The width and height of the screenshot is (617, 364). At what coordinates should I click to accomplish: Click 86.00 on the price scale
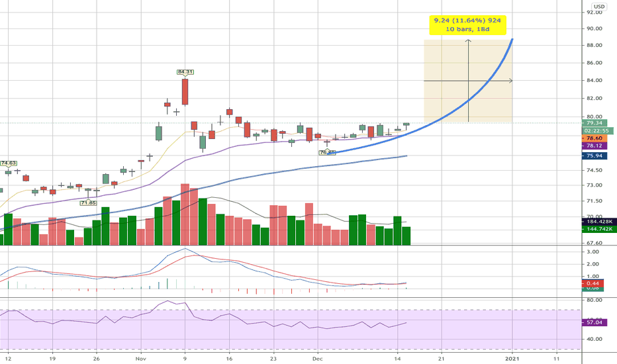(594, 63)
